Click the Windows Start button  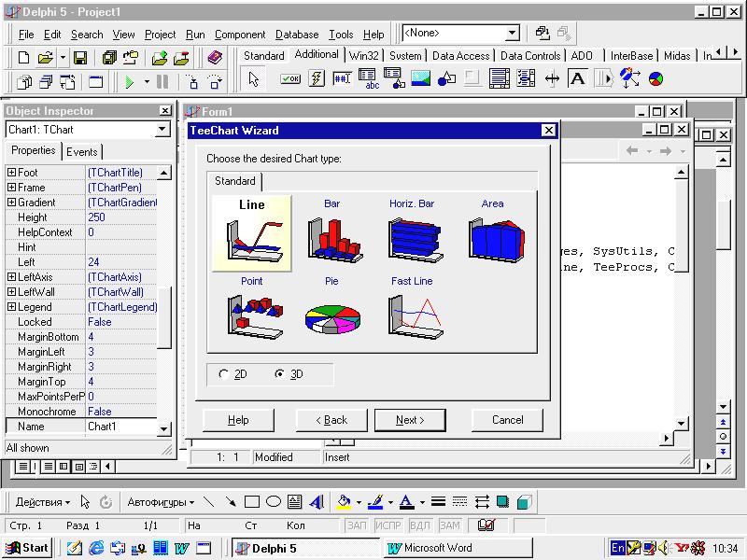click(x=27, y=548)
